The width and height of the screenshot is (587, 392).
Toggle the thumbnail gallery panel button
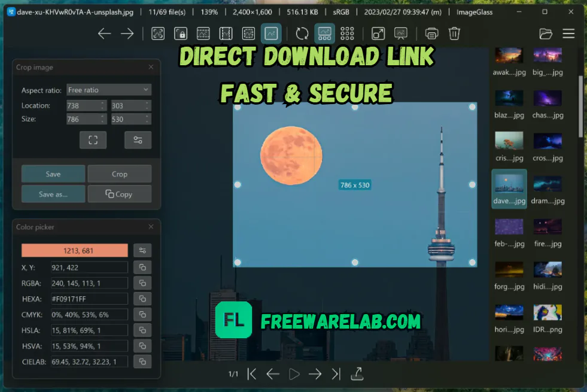(x=324, y=34)
